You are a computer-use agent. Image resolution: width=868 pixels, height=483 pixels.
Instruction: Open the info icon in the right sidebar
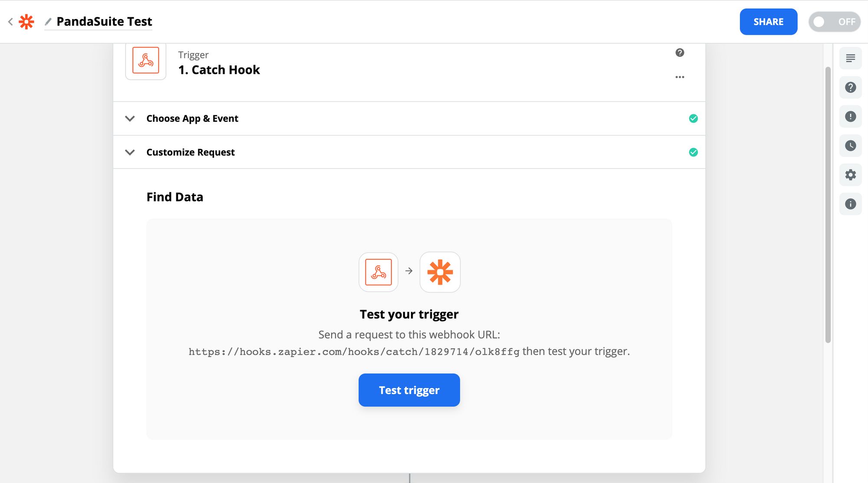click(x=850, y=204)
